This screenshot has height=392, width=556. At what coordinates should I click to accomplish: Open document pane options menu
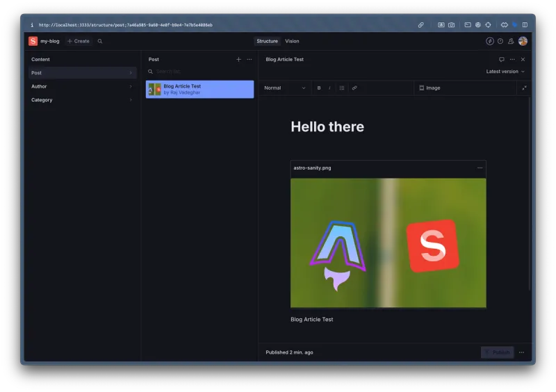512,59
